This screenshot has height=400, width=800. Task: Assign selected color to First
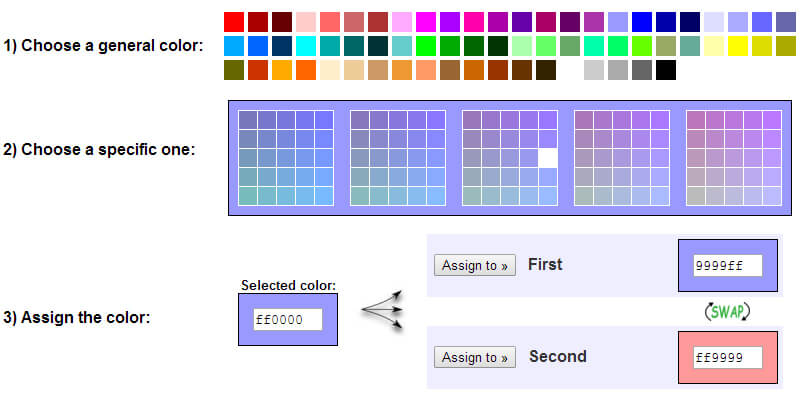pyautogui.click(x=475, y=266)
